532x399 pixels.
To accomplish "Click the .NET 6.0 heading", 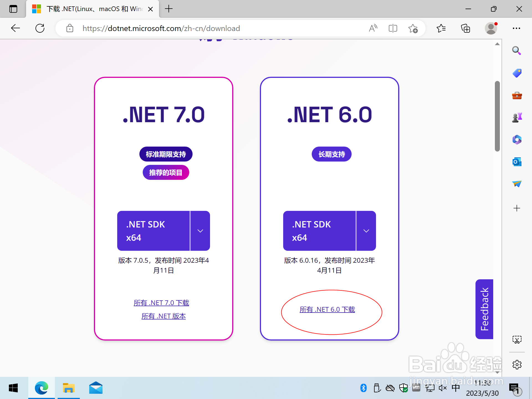I will click(x=329, y=115).
